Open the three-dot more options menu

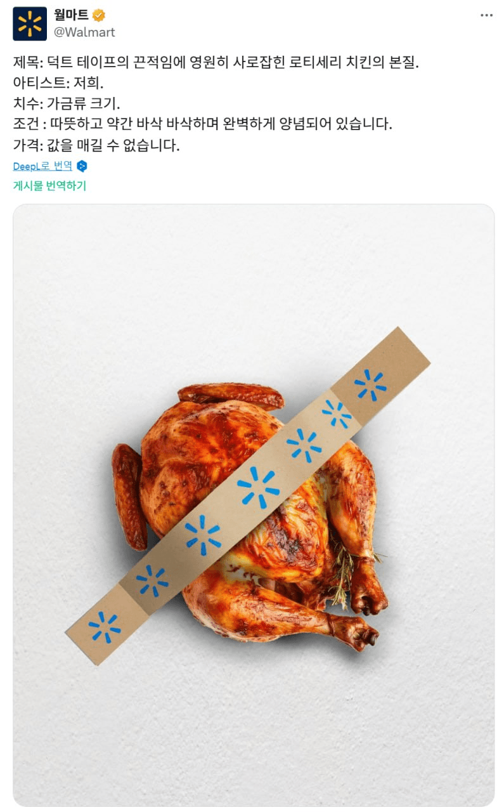486,15
